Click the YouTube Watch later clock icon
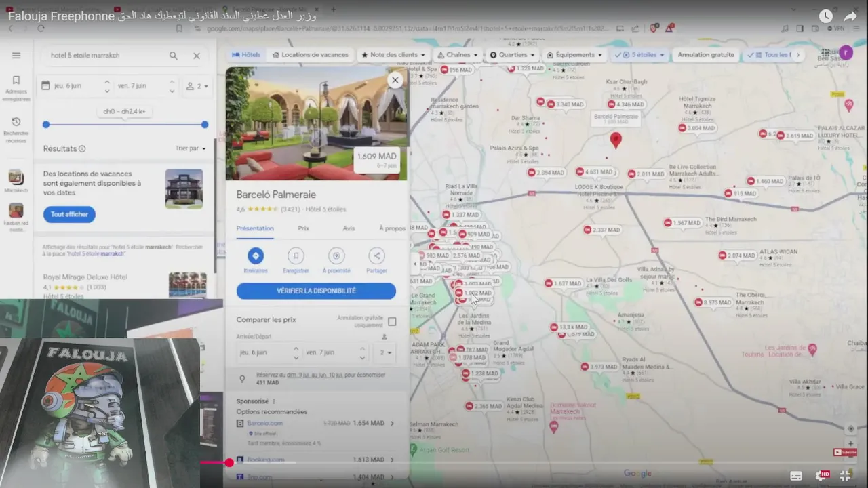868x488 pixels. pyautogui.click(x=825, y=16)
